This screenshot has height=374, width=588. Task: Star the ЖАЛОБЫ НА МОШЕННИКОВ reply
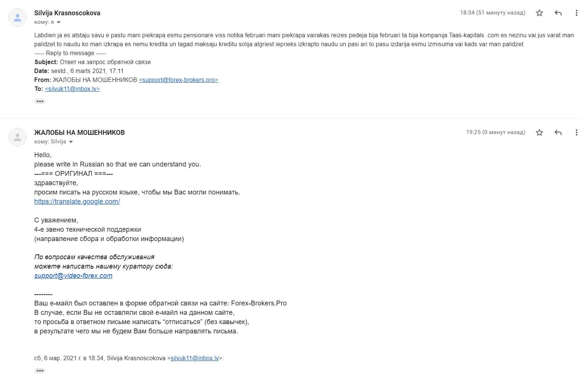[x=539, y=133]
